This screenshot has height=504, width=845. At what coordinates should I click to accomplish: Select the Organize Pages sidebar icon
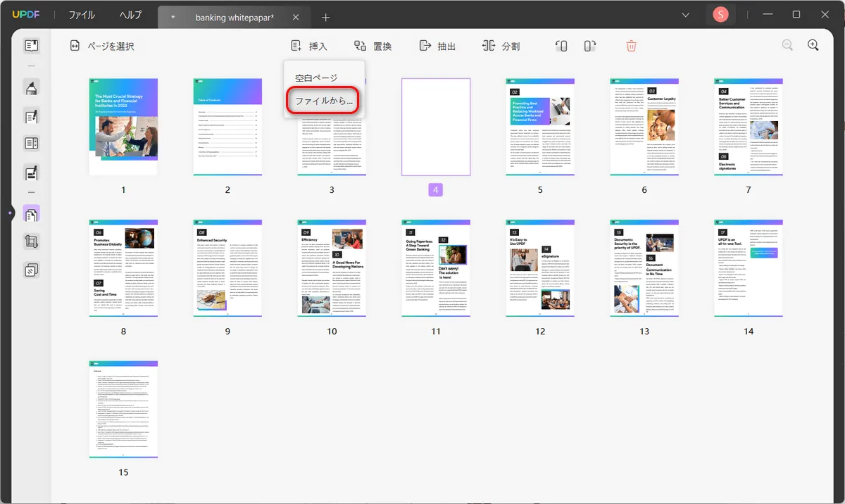(x=32, y=213)
